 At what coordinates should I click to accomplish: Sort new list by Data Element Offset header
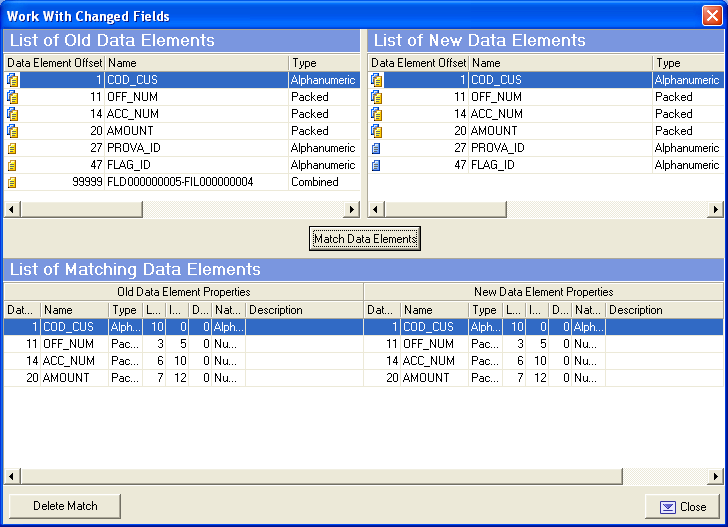point(418,63)
